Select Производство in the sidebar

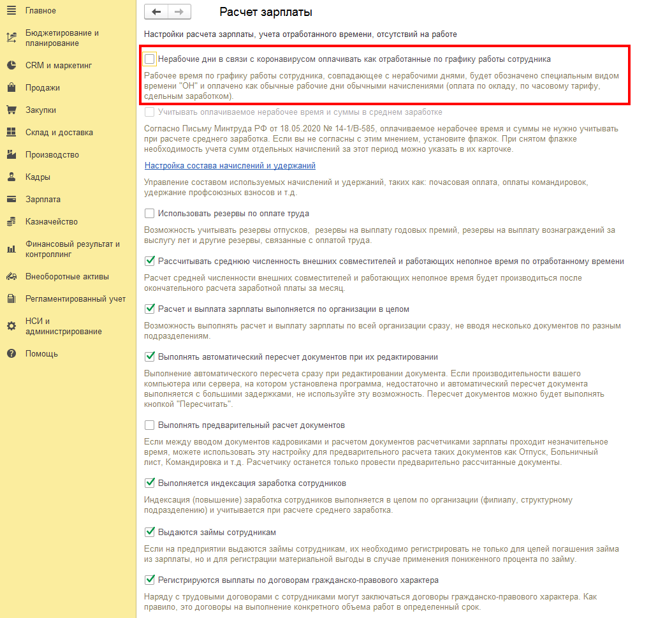click(52, 154)
